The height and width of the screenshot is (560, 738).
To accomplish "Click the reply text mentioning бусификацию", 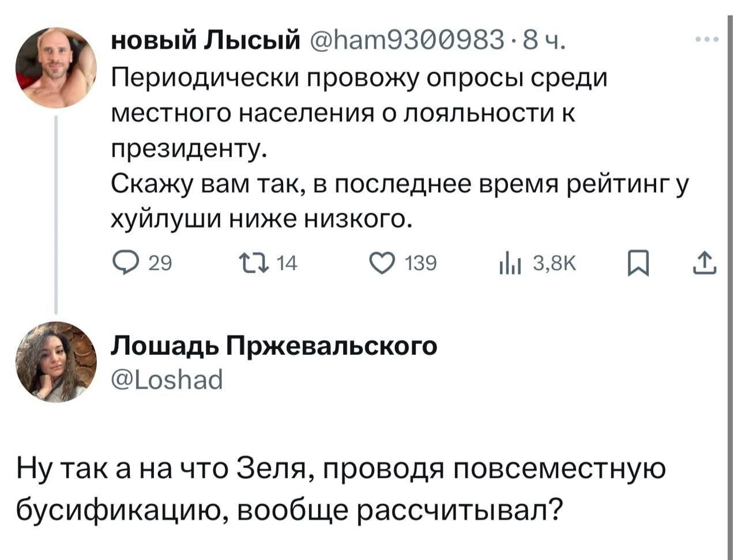I will (340, 489).
